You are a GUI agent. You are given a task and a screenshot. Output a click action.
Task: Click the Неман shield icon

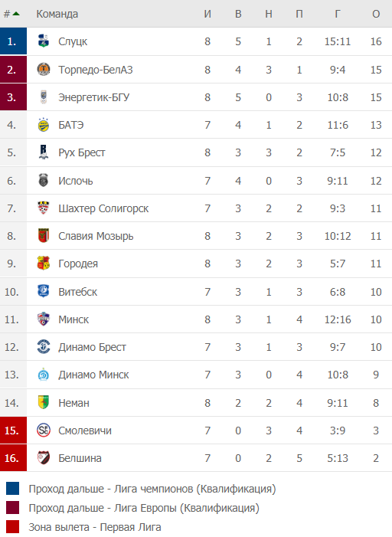[x=44, y=403]
